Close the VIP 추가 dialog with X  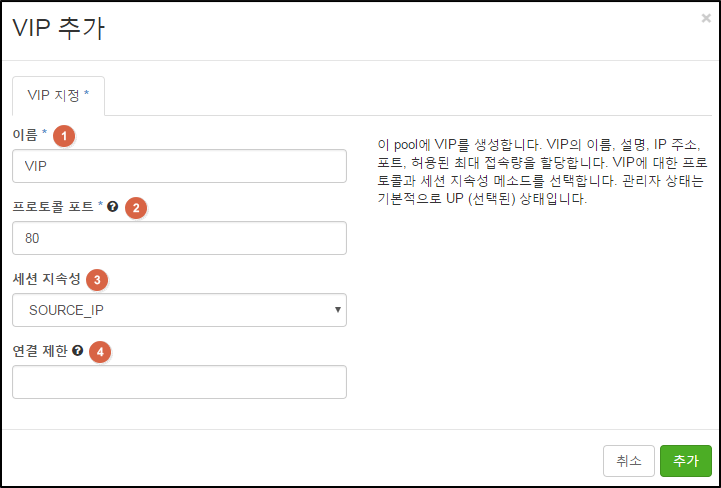[706, 18]
